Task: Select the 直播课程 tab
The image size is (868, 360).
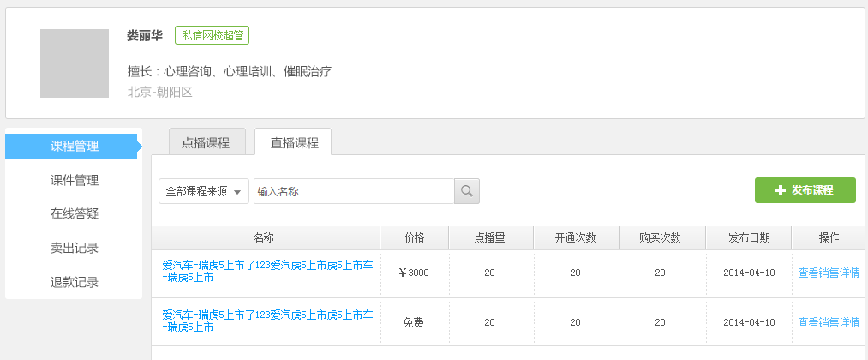Action: pos(294,143)
